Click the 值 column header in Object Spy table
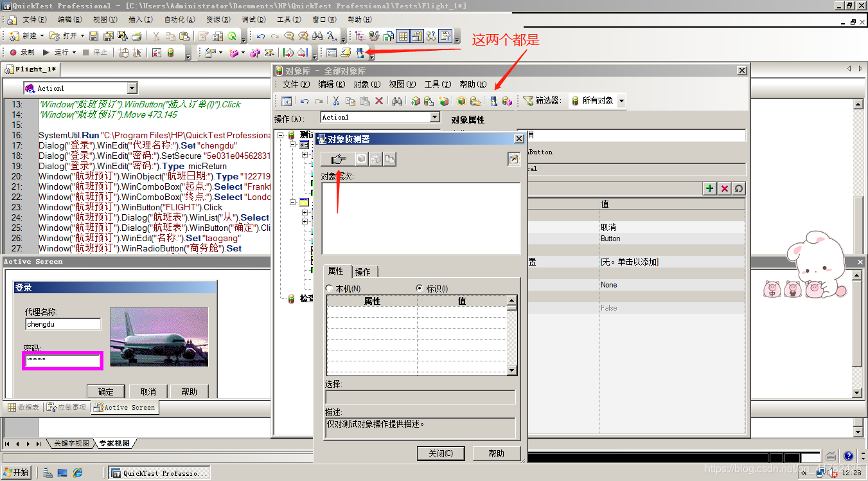Screen dimensions: 868x481 tap(462, 301)
